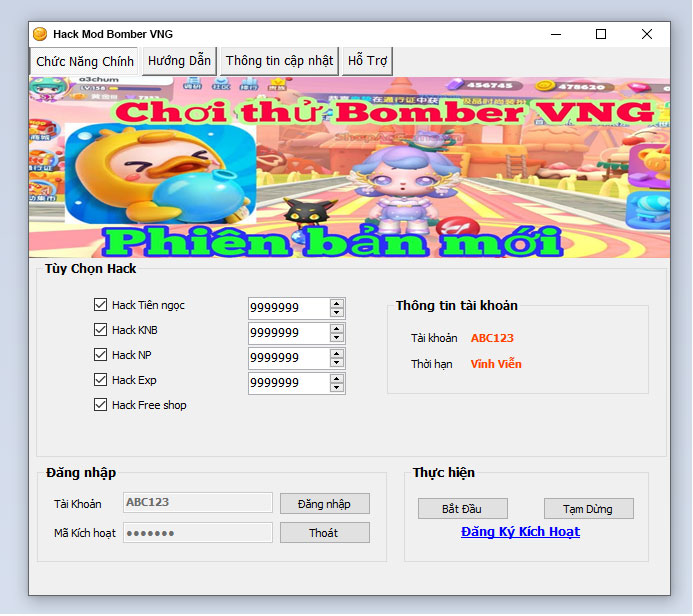Image resolution: width=693 pixels, height=616 pixels.
Task: Decrease the Hack KNB value with down arrow
Action: [337, 338]
